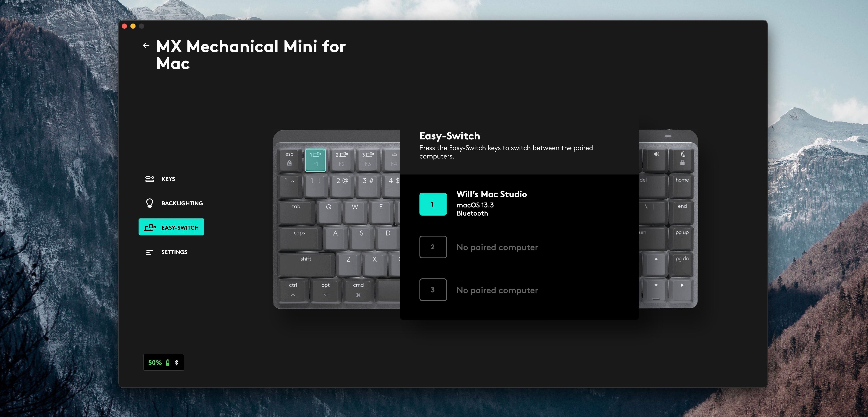Screen dimensions: 868x417
Task: Click the volume speaker key
Action: [x=656, y=159]
